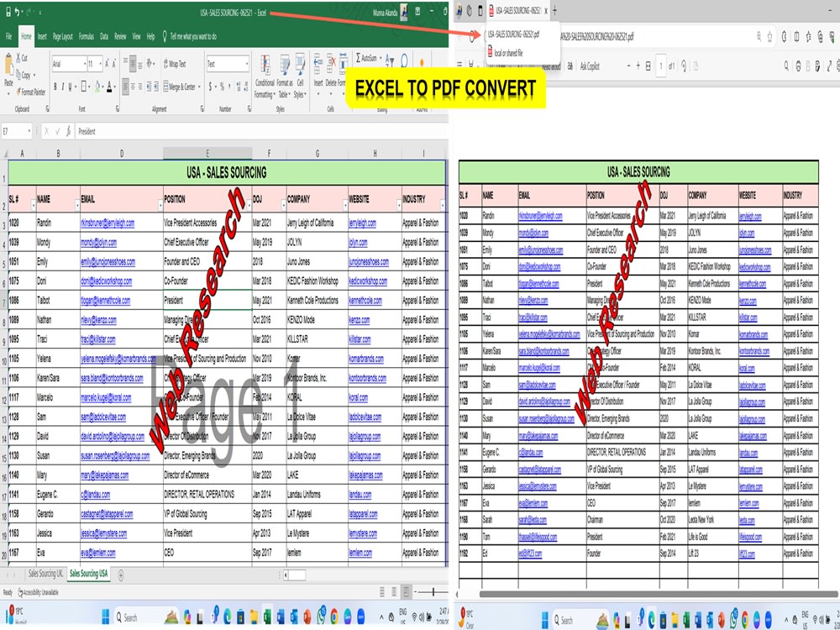Toggle Underline formatting in Excel
840x630 pixels.
[71, 87]
